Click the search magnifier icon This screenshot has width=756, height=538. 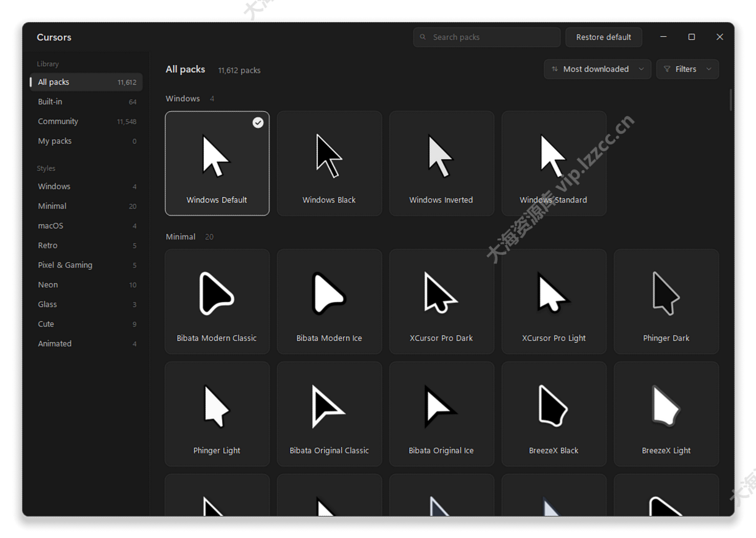pyautogui.click(x=423, y=37)
